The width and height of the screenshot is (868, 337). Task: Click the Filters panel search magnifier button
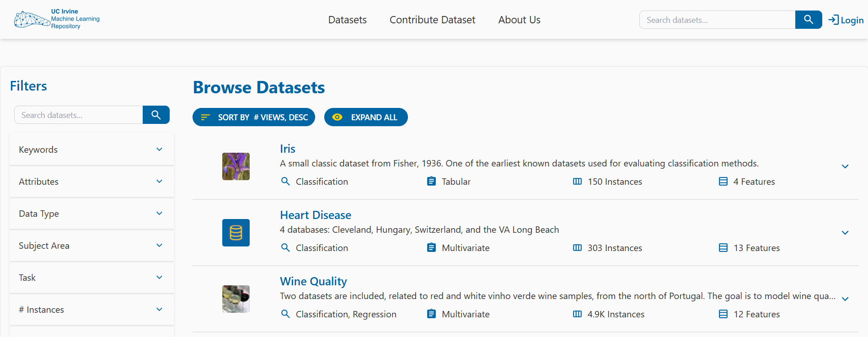tap(156, 115)
